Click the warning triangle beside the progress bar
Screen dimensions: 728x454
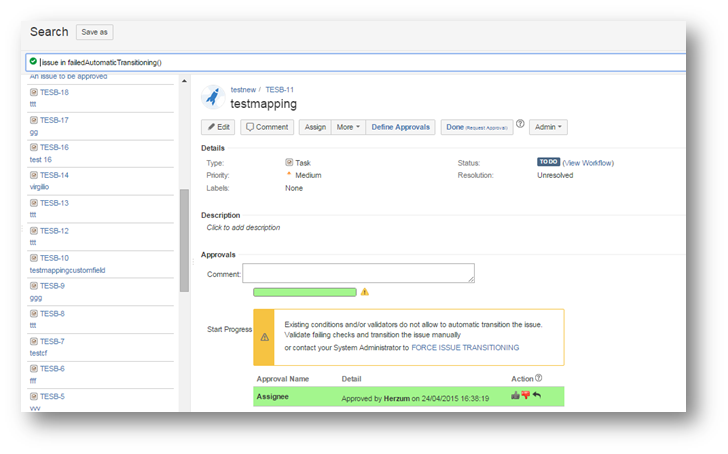(365, 292)
